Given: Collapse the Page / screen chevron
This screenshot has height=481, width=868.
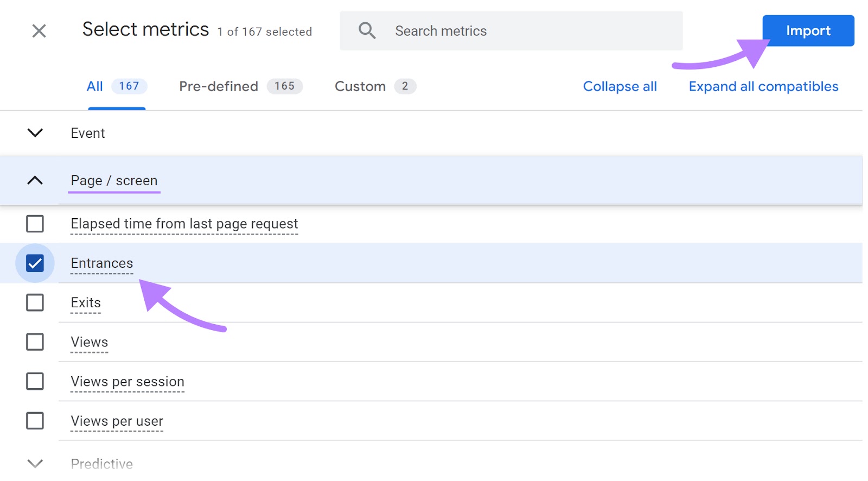Looking at the screenshot, I should tap(35, 180).
